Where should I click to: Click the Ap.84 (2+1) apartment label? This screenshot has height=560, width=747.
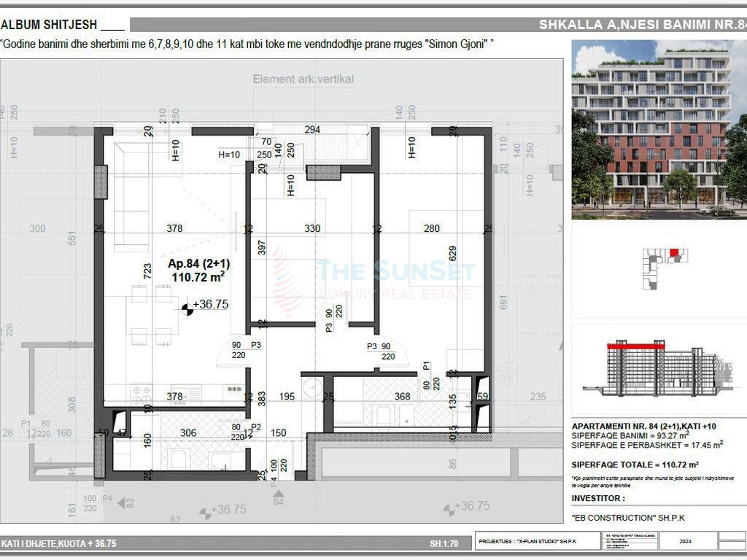click(198, 264)
